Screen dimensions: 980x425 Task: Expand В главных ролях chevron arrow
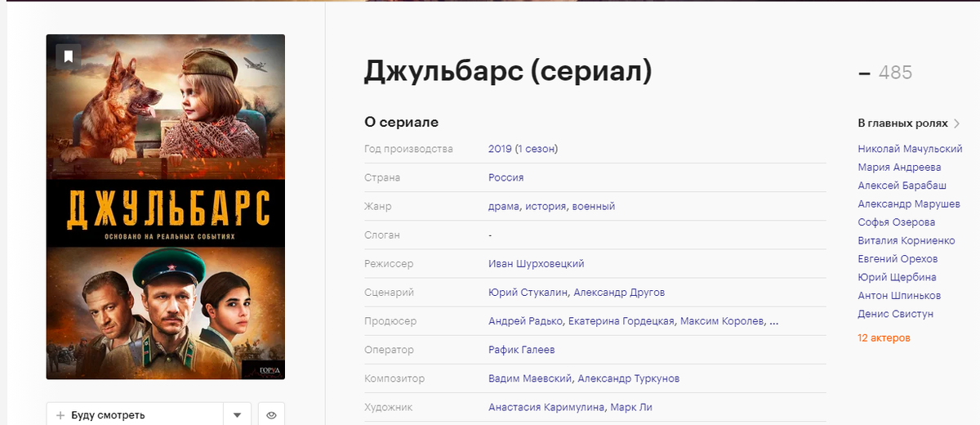[957, 123]
